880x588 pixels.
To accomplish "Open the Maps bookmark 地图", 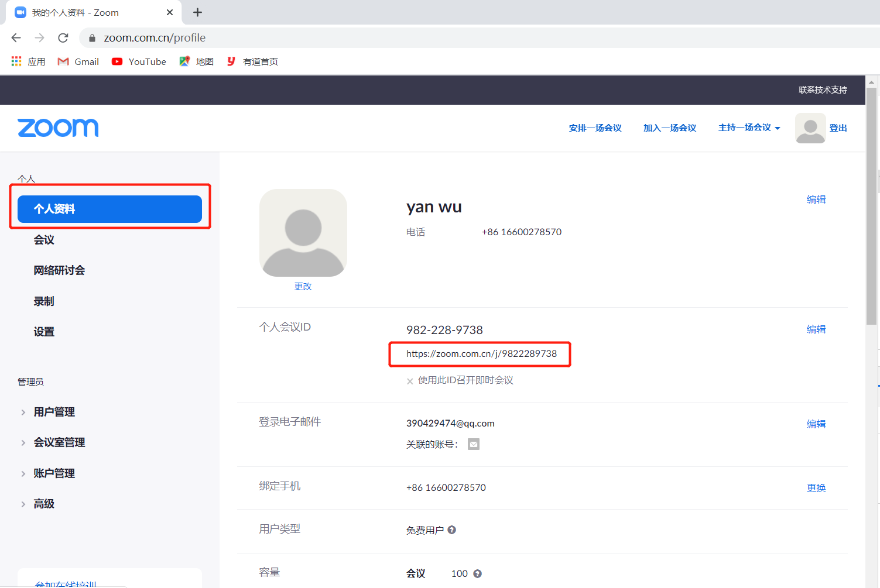I will pyautogui.click(x=197, y=61).
